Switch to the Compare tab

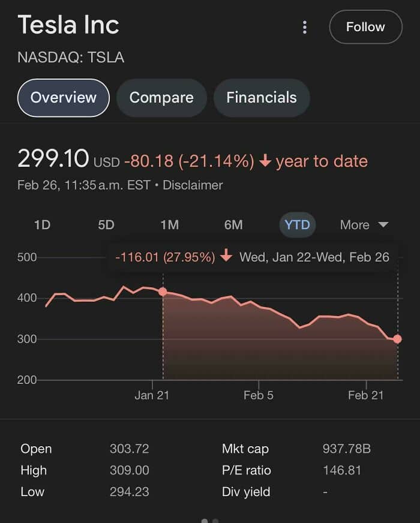pyautogui.click(x=161, y=98)
